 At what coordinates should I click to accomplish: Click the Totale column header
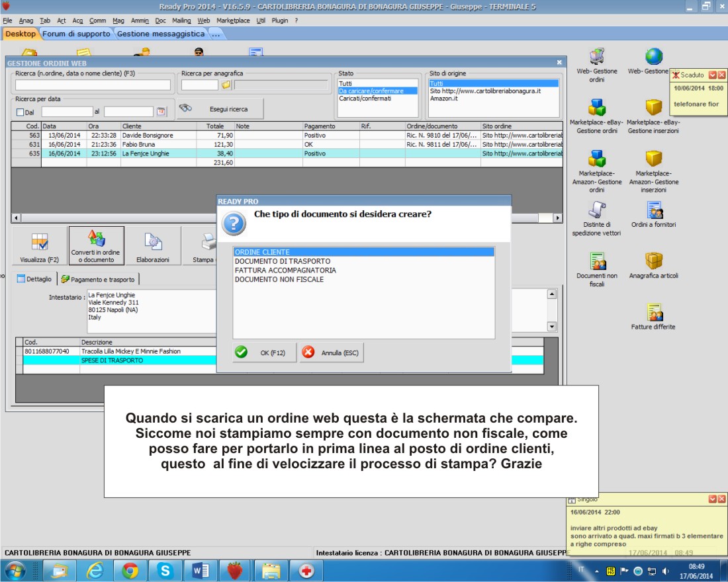[x=216, y=126]
